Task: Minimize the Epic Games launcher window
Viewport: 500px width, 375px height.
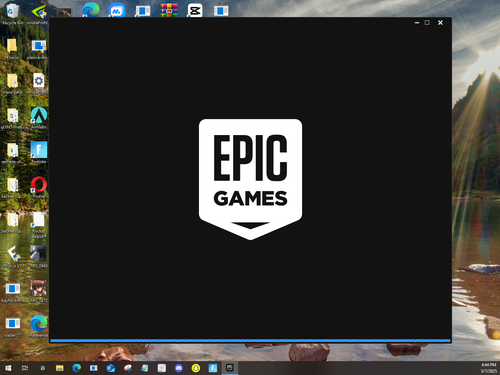Action: (417, 23)
